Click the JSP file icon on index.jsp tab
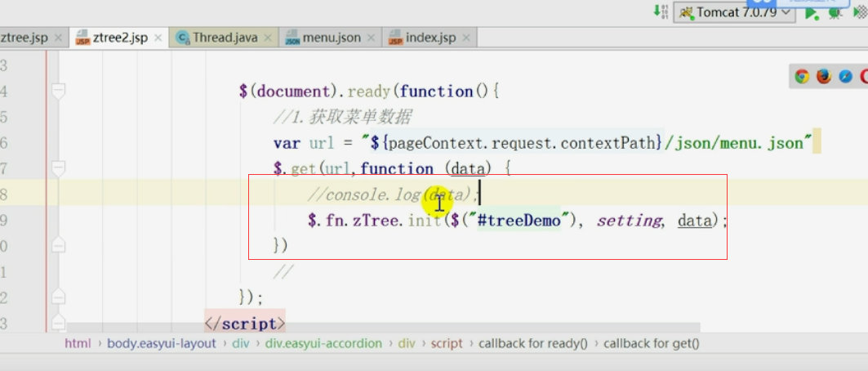This screenshot has width=868, height=371. click(395, 38)
